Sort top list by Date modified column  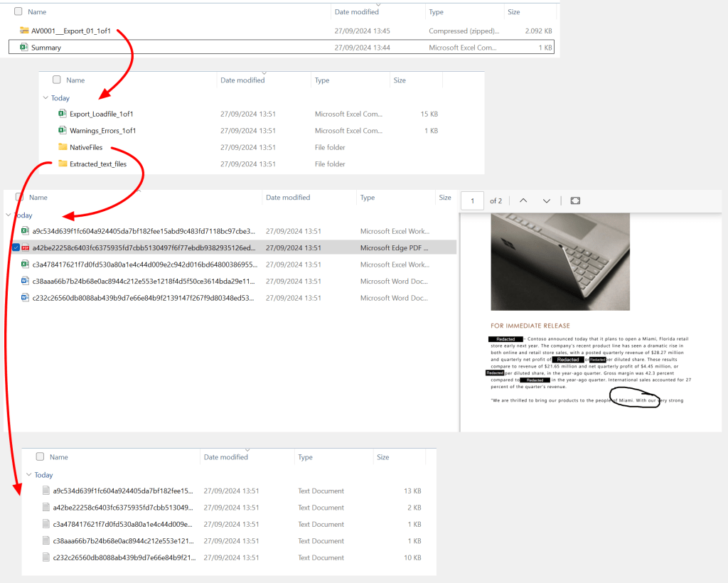[x=356, y=12]
